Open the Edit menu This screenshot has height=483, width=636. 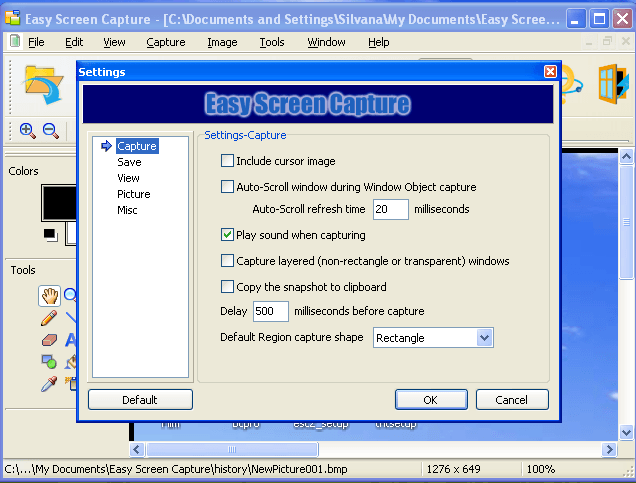[x=74, y=42]
